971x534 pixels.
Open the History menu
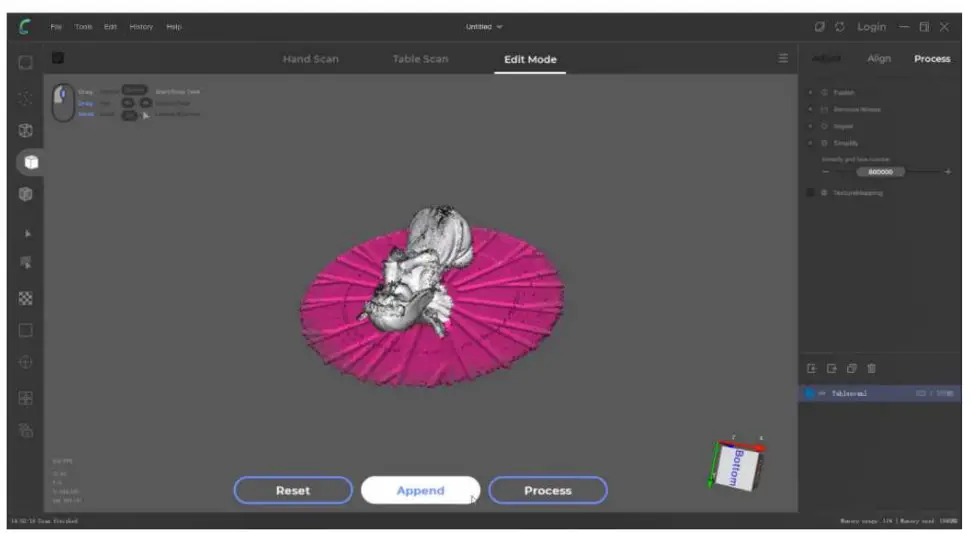141,27
